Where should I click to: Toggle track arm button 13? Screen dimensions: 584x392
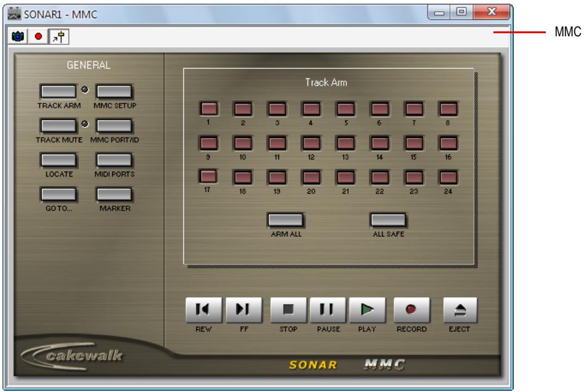point(346,143)
